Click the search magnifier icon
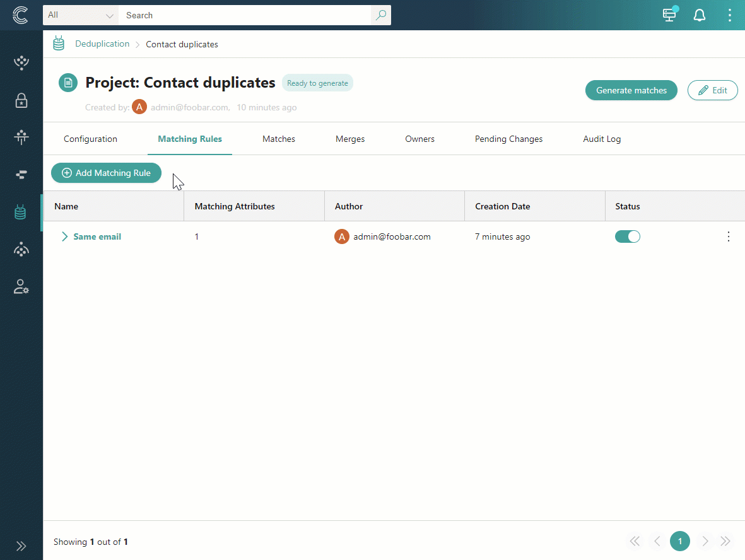 pyautogui.click(x=380, y=15)
